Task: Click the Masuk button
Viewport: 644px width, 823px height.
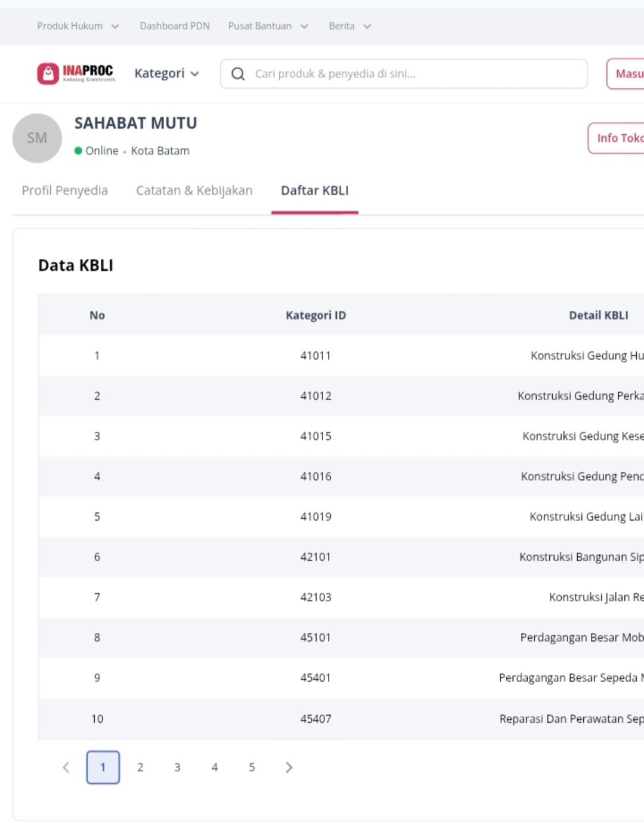Action: pos(626,74)
